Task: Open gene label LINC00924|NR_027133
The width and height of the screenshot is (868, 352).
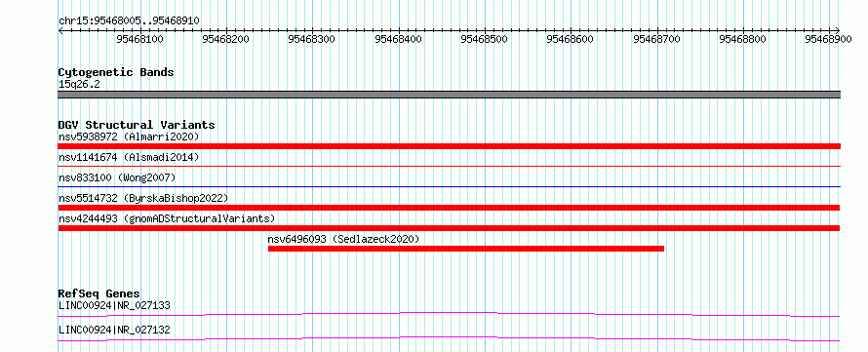Action: pos(114,305)
